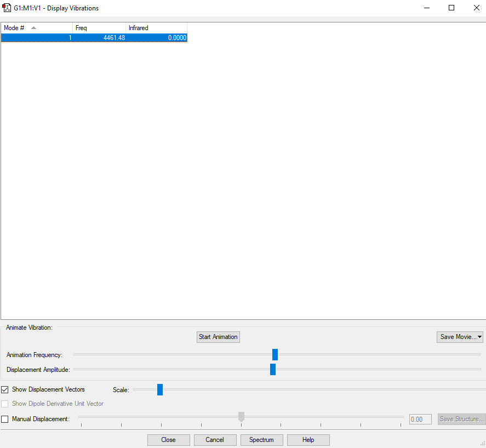The height and width of the screenshot is (448, 486).
Task: Click the GaussView app icon in title bar
Action: tap(7, 8)
